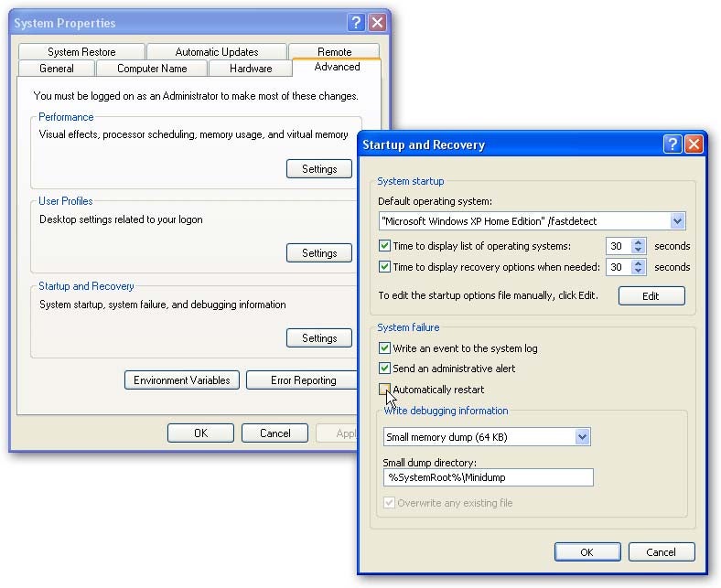Click Help icon in System Properties title bar
This screenshot has width=721, height=588.
356,22
